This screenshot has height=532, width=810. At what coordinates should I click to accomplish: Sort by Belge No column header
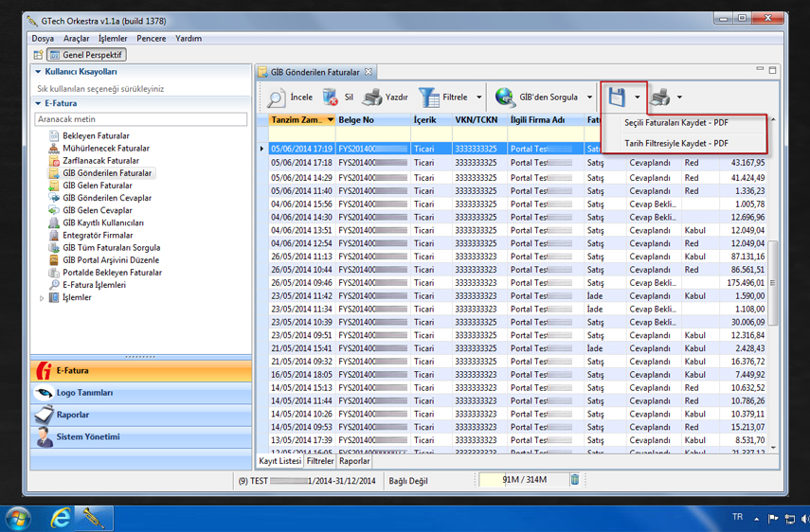pyautogui.click(x=372, y=119)
